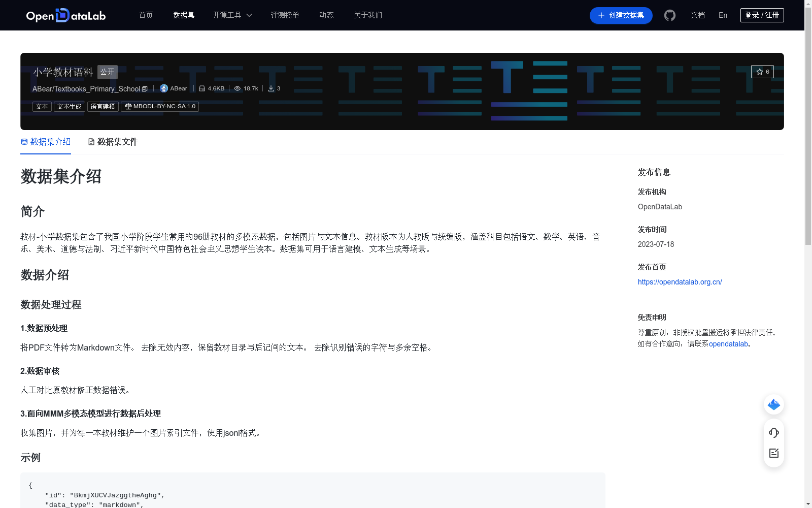Expand the 开源工具 dropdown menu
The image size is (812, 508).
pos(232,15)
